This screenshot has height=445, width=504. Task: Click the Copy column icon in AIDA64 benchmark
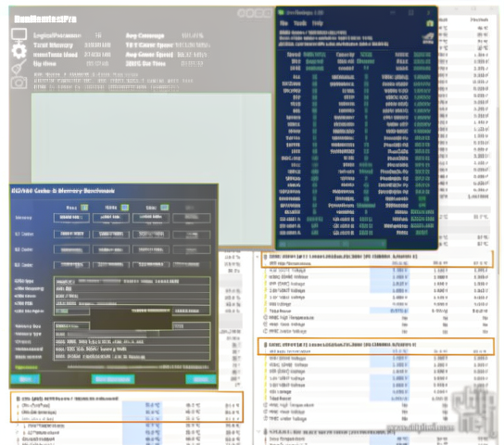(165, 208)
